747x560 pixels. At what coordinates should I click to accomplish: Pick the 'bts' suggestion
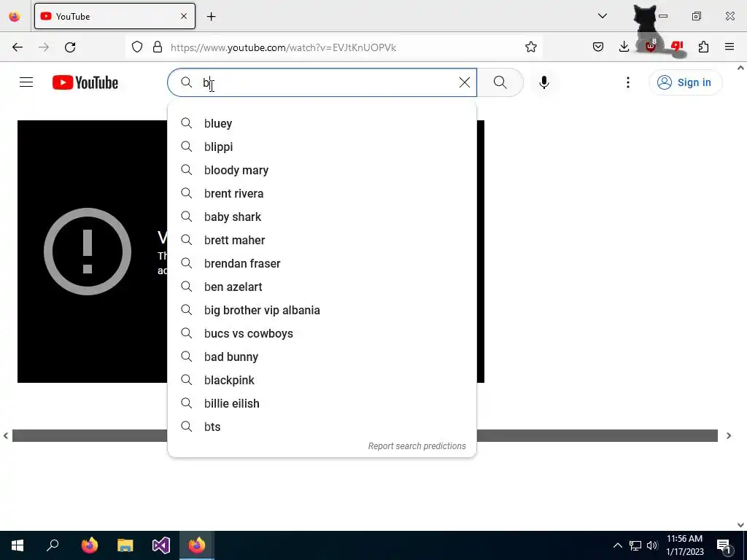(x=322, y=427)
